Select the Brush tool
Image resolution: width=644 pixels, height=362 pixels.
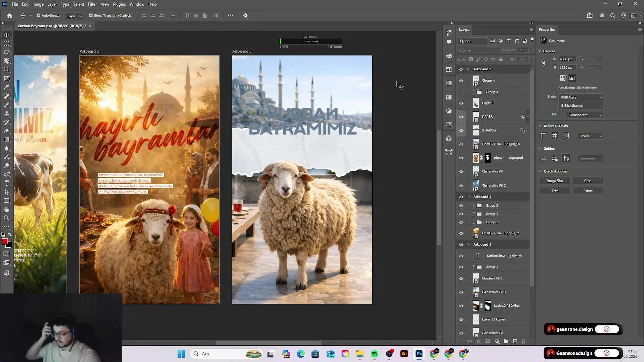pos(7,105)
